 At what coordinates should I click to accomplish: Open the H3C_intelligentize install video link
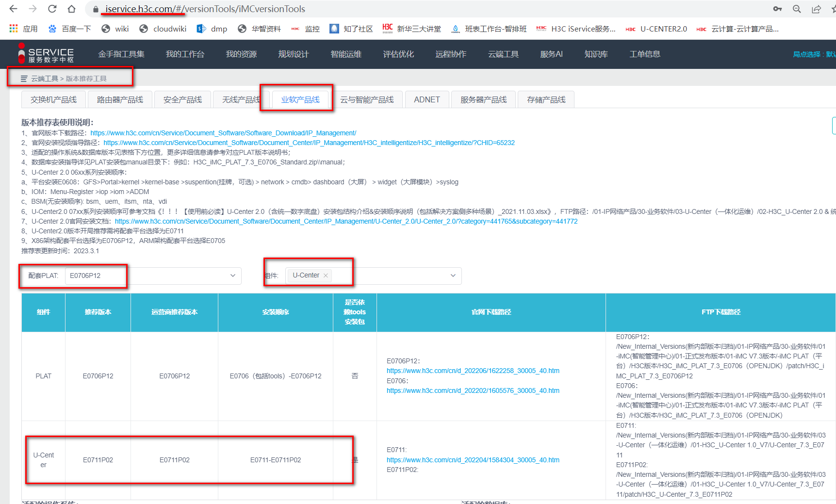(x=309, y=143)
